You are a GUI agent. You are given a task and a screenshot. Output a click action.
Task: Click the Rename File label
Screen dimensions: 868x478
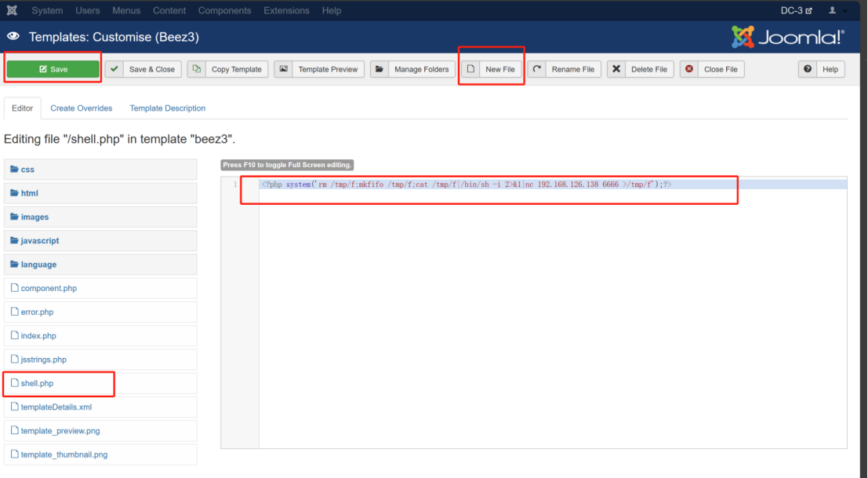573,69
